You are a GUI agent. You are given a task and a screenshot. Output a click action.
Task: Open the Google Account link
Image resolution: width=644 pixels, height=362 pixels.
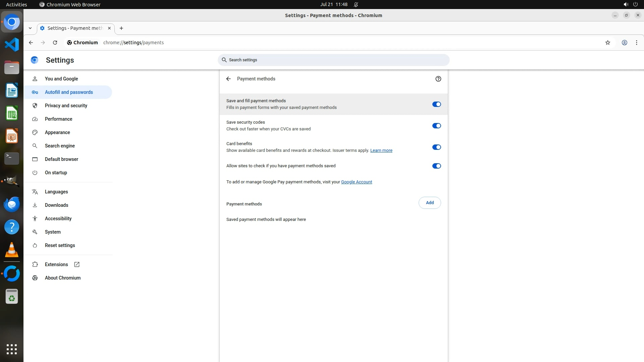coord(356,182)
